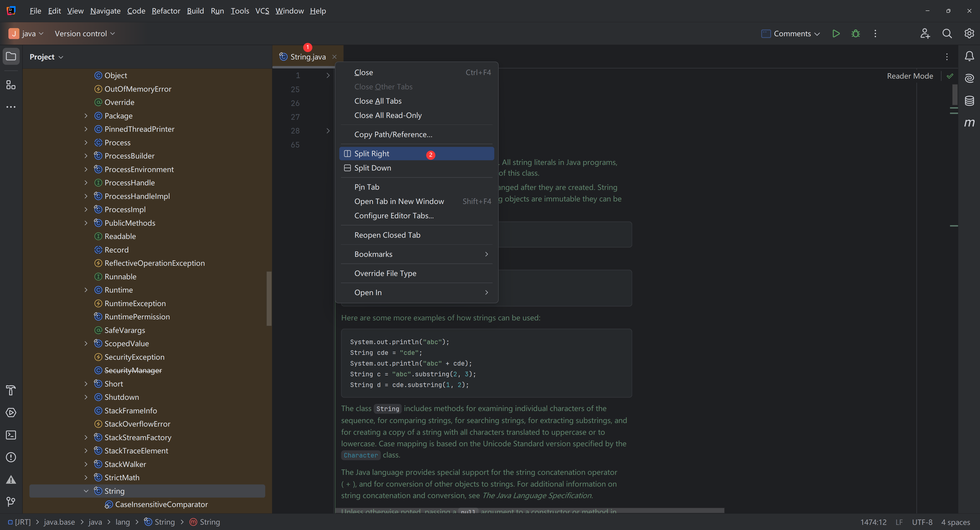Open the Terminal tool window
The height and width of the screenshot is (530, 980).
(11, 435)
